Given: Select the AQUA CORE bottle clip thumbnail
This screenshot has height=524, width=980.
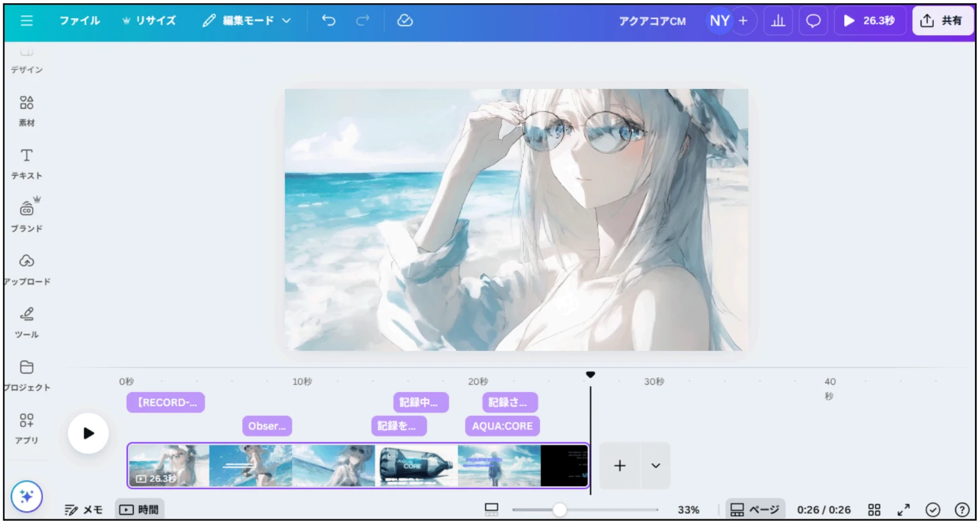Looking at the screenshot, I should (x=416, y=466).
